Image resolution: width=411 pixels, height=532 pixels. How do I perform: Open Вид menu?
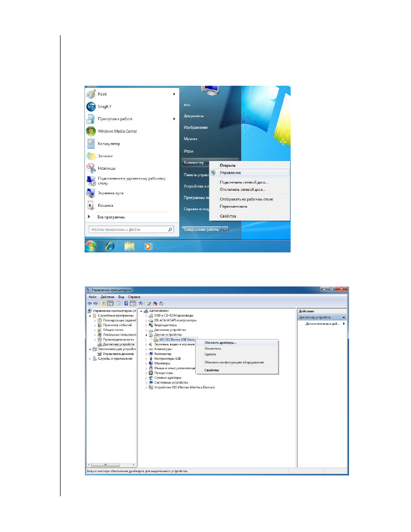pyautogui.click(x=121, y=297)
